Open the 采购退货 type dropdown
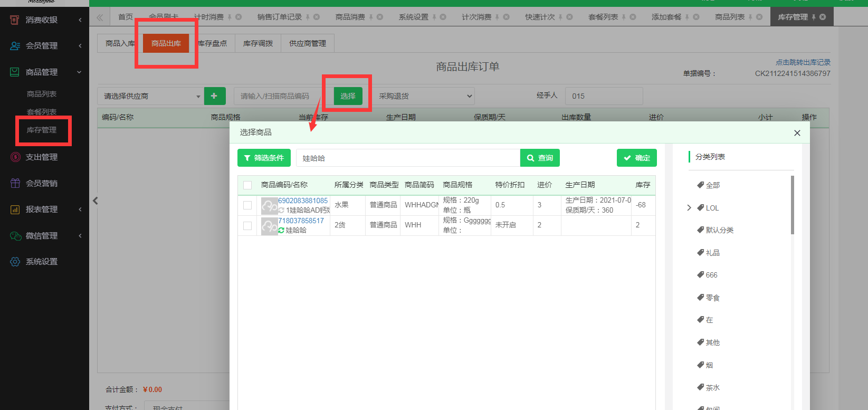Image resolution: width=868 pixels, height=410 pixels. pyautogui.click(x=424, y=96)
